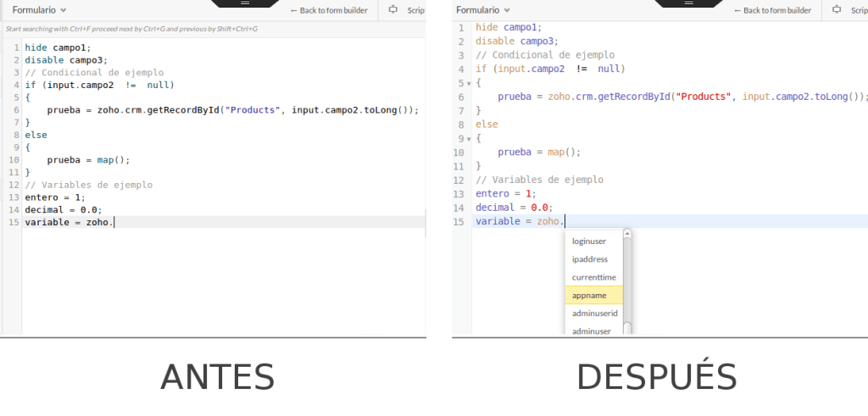Click the top handle bar in right editor
This screenshot has width=868, height=416.
689,3
